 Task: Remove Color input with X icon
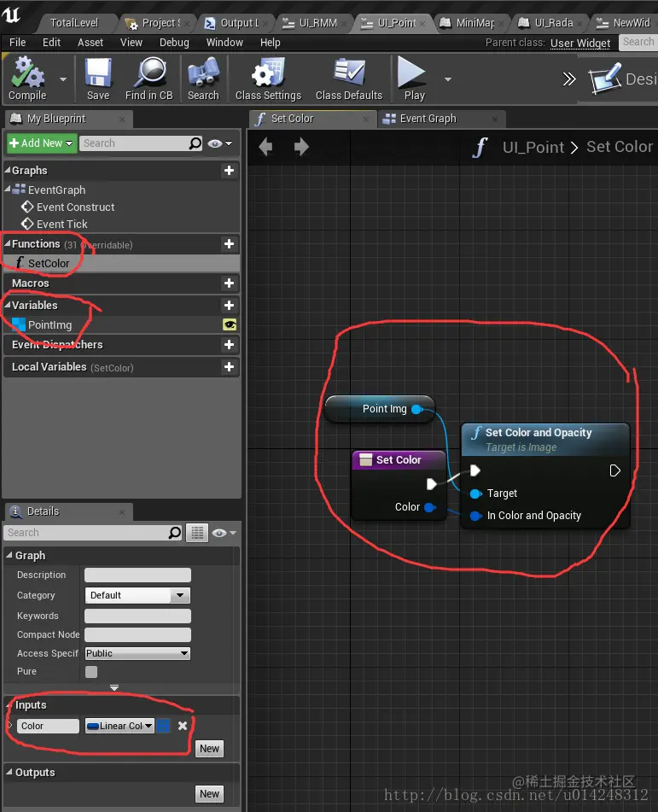[183, 726]
